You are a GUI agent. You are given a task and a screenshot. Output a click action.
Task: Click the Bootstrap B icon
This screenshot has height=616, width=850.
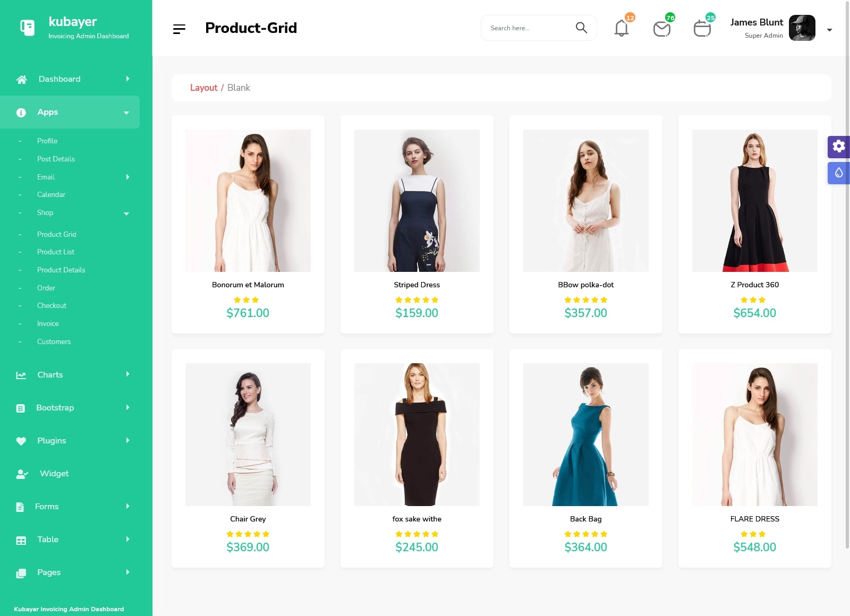[21, 408]
